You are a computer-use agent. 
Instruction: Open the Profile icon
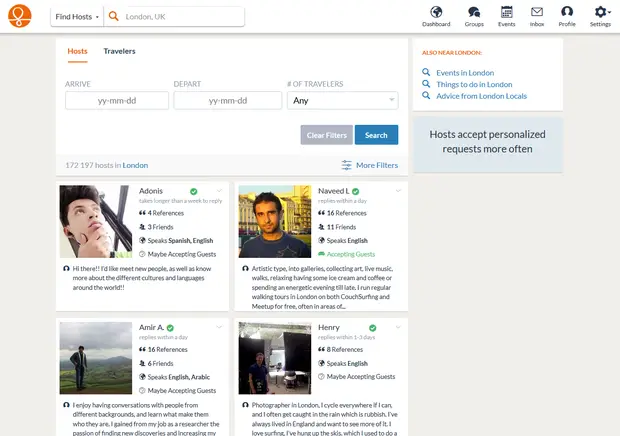pyautogui.click(x=567, y=12)
